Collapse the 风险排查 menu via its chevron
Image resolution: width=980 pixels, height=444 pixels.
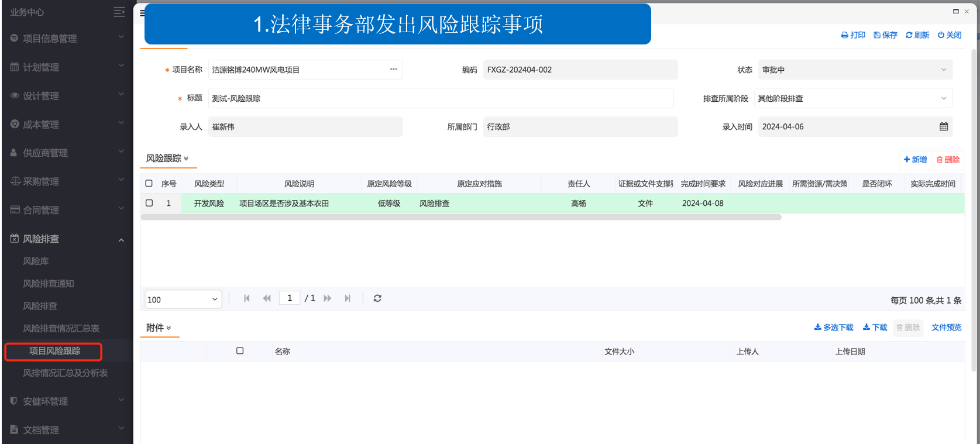(121, 239)
